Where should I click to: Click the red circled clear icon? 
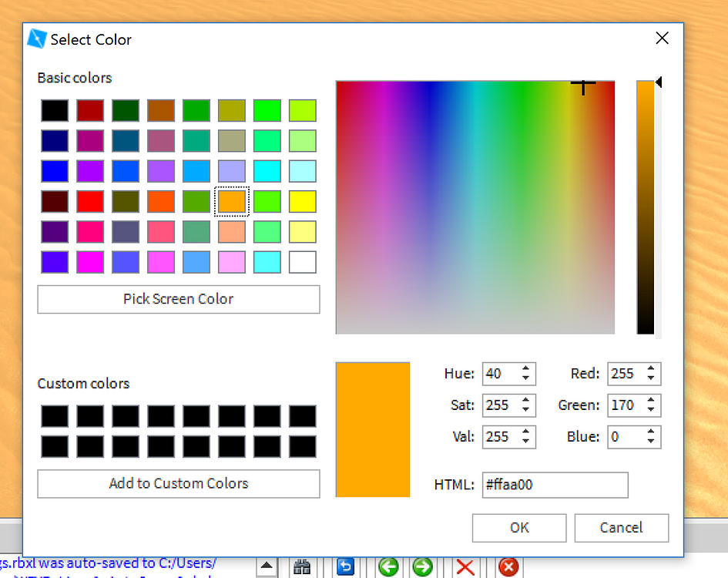point(508,566)
